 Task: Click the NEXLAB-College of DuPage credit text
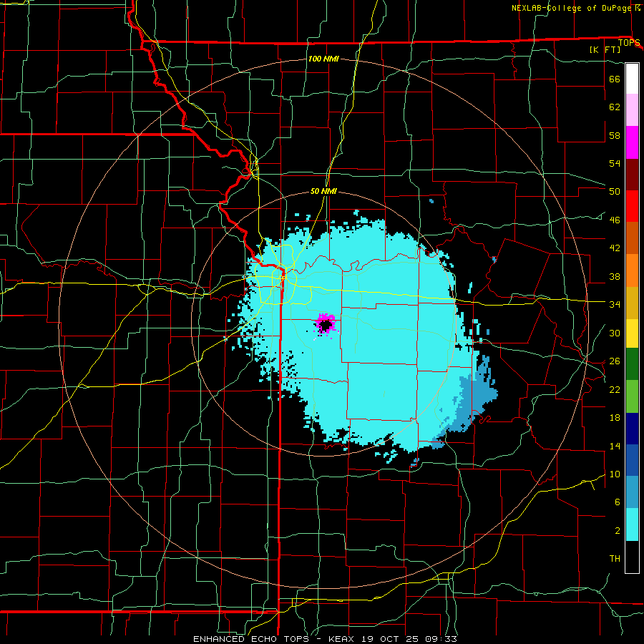click(x=572, y=8)
